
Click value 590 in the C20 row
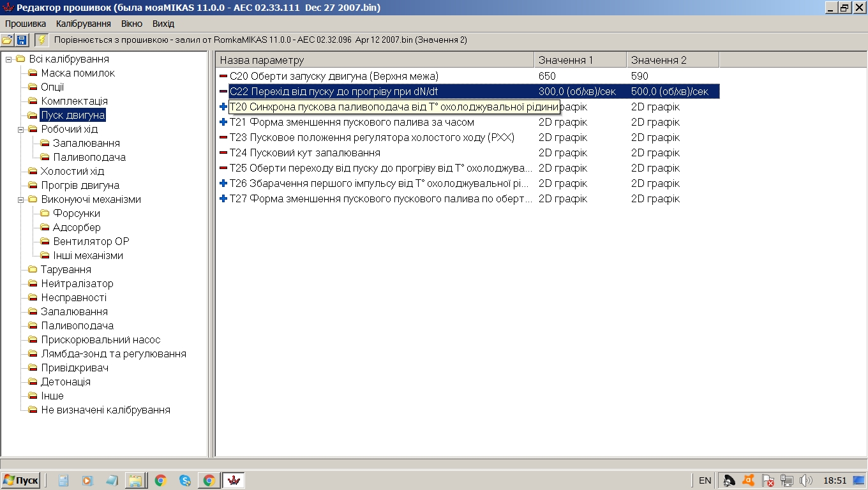tap(640, 76)
